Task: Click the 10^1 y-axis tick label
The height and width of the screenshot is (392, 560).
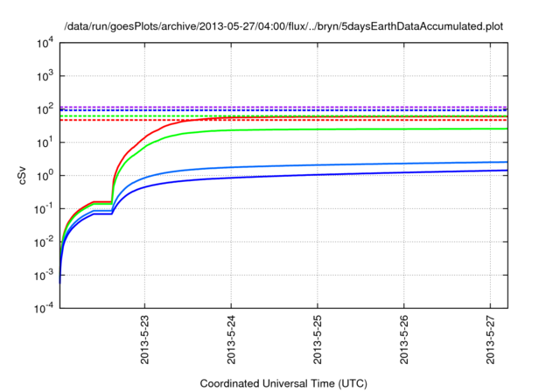Action: (45, 143)
